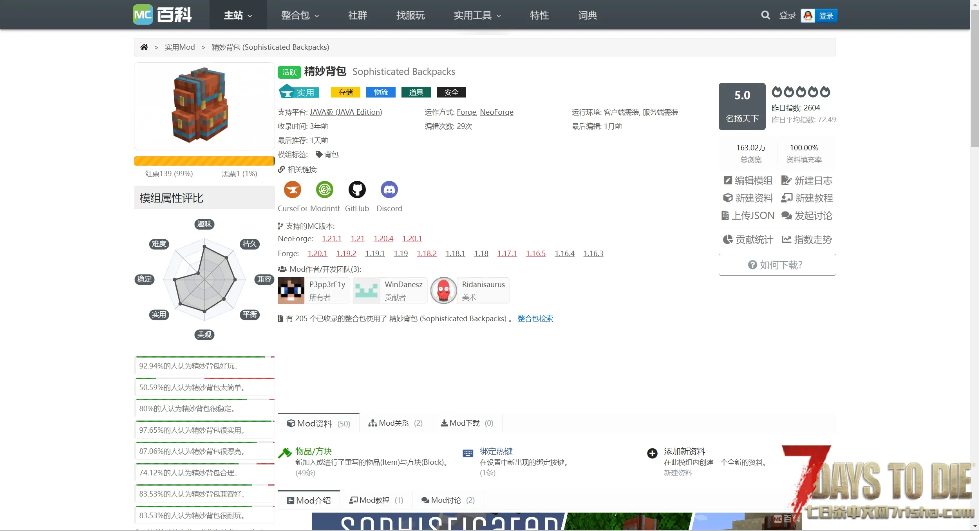Click 发起讨论 start discussion
Image resolution: width=980 pixels, height=531 pixels.
point(807,216)
